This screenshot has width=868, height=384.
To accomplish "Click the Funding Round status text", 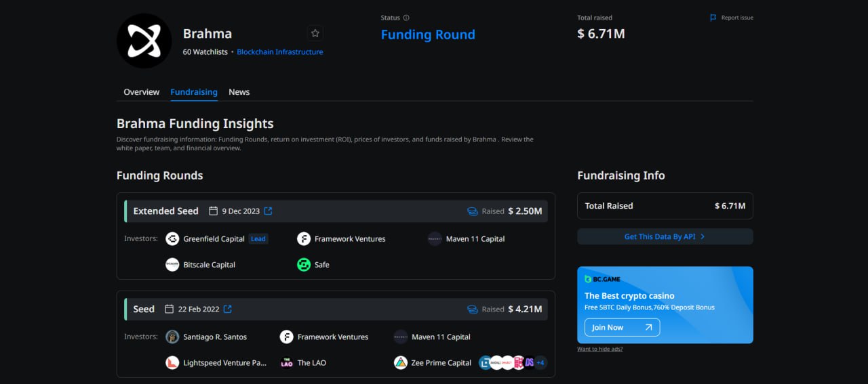I will click(428, 35).
